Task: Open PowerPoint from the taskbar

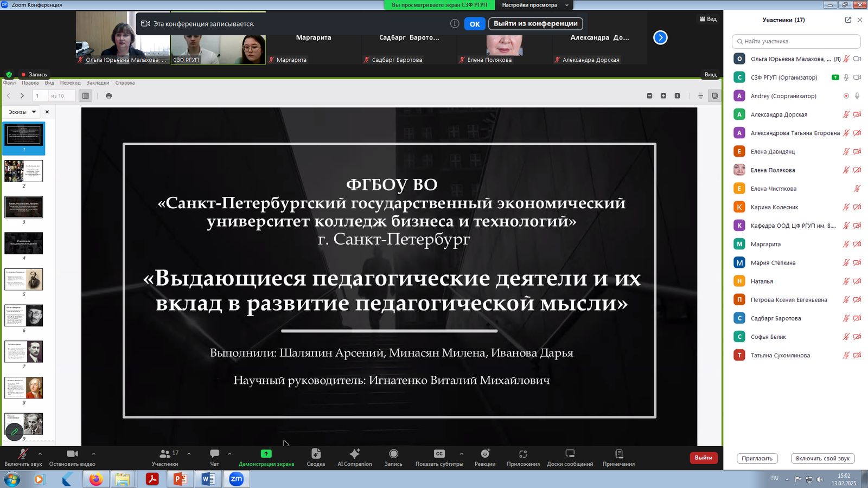Action: pos(180,479)
